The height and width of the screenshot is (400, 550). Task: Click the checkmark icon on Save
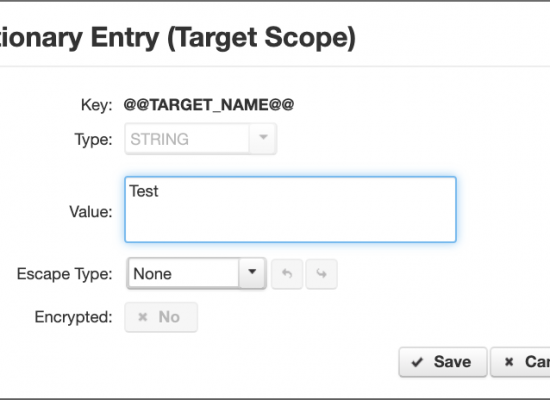(x=417, y=362)
